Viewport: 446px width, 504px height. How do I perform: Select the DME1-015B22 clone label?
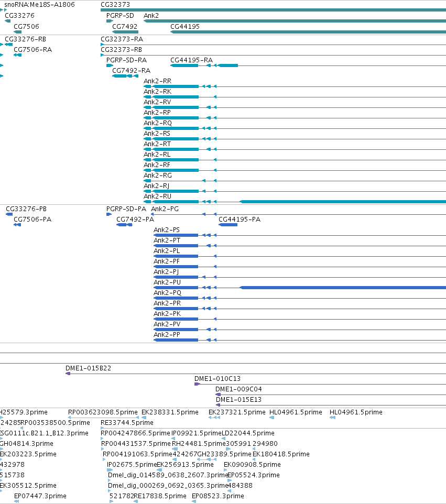coord(89,368)
